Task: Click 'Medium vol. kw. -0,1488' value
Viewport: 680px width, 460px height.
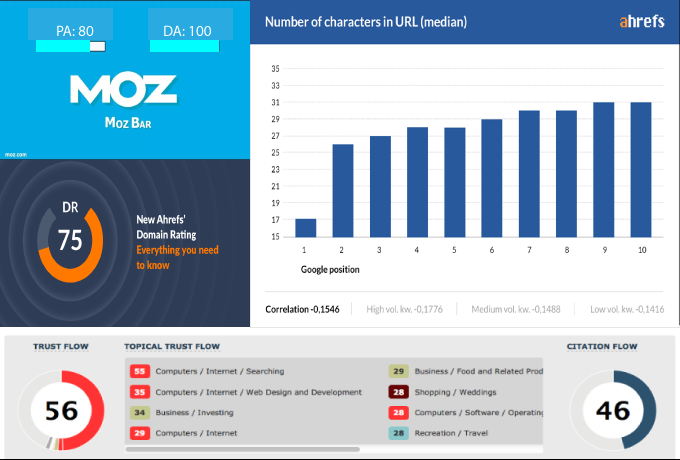Action: pyautogui.click(x=516, y=309)
